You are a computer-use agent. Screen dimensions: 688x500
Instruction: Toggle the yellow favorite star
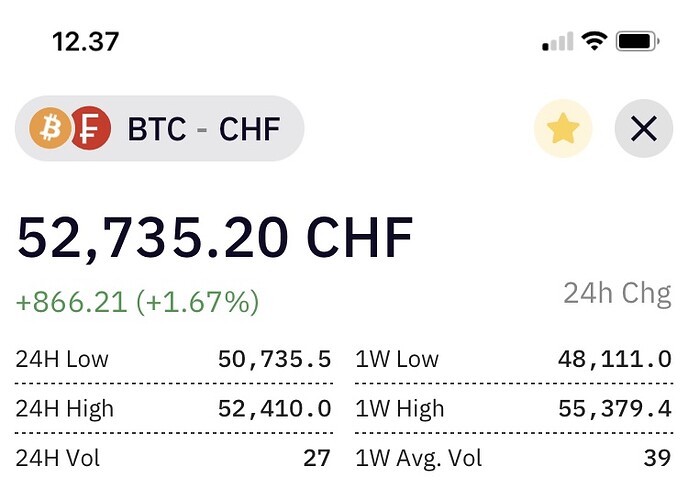[x=563, y=129]
